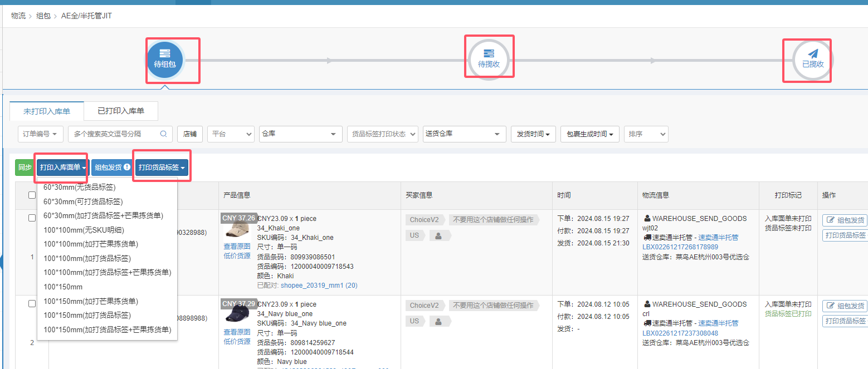
Task: Click 组包 in the breadcrumb
Action: point(43,16)
